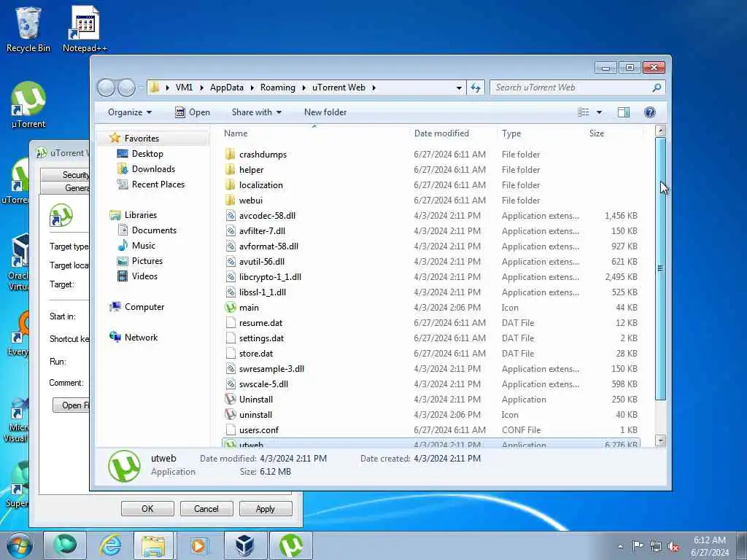Click the file list vertical scrollbar thumb
The image size is (747, 560).
pos(660,268)
